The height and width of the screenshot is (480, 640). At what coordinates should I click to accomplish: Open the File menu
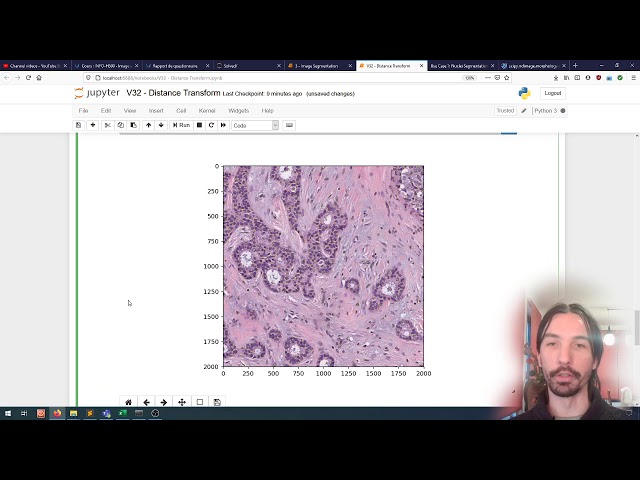(83, 111)
